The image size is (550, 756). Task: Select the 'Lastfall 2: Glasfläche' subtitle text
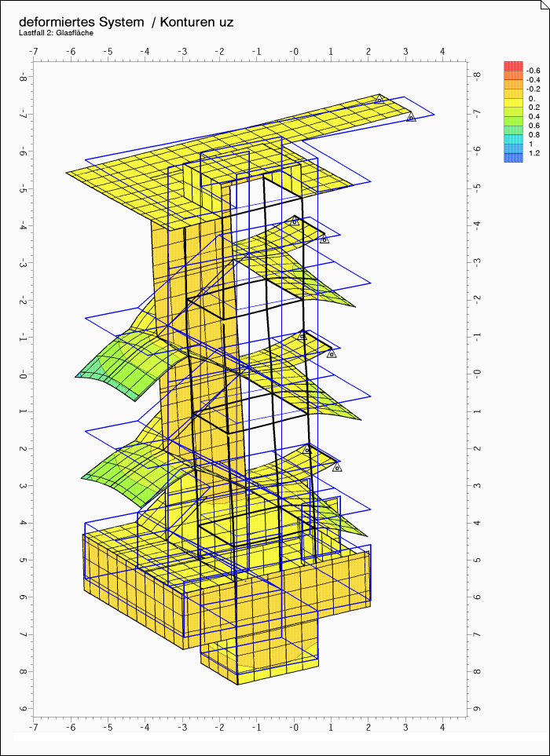coord(56,34)
